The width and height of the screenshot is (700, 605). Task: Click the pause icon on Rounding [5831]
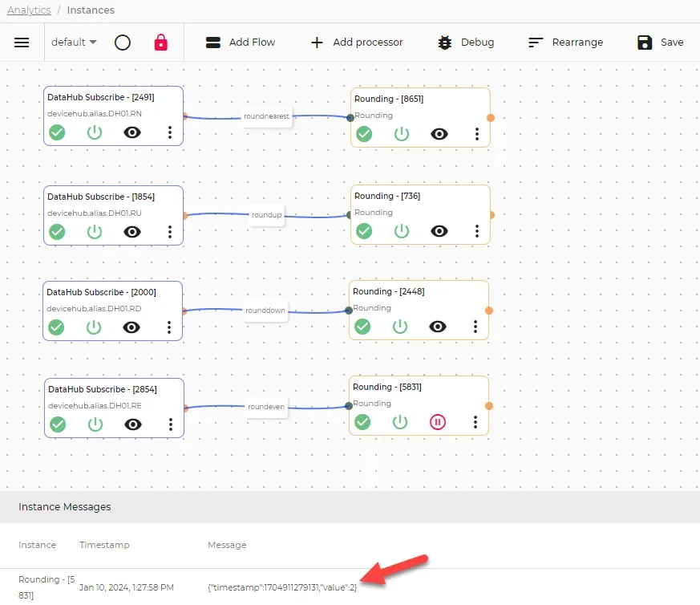pyautogui.click(x=438, y=422)
